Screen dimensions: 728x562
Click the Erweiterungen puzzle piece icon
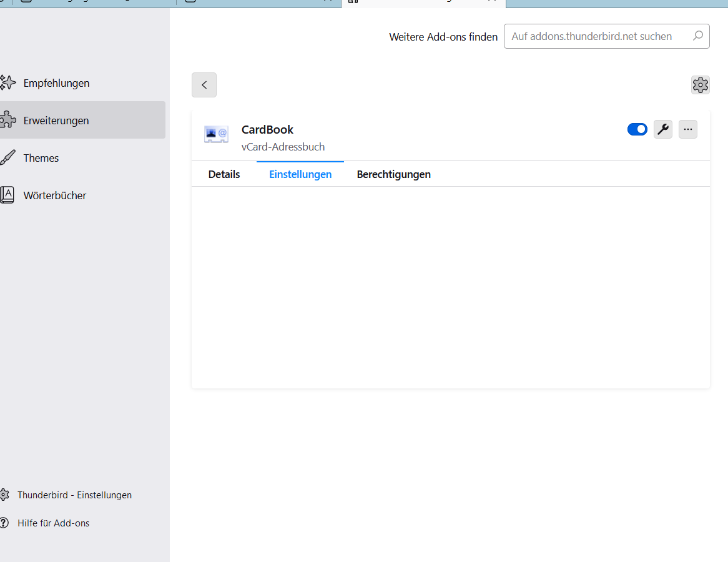(x=7, y=120)
